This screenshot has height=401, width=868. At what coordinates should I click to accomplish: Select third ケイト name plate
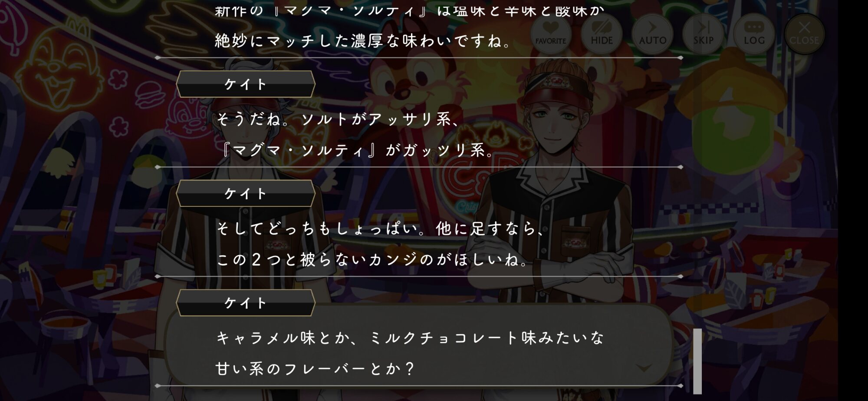246,303
